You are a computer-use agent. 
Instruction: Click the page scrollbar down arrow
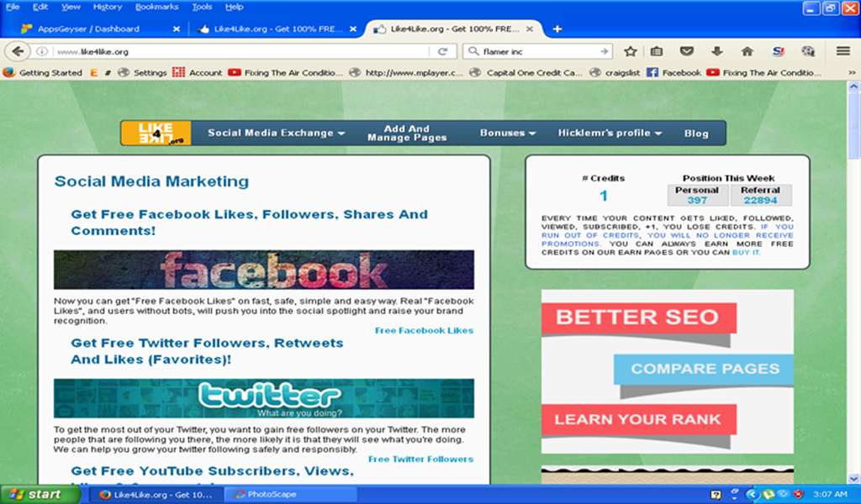pos(853,479)
